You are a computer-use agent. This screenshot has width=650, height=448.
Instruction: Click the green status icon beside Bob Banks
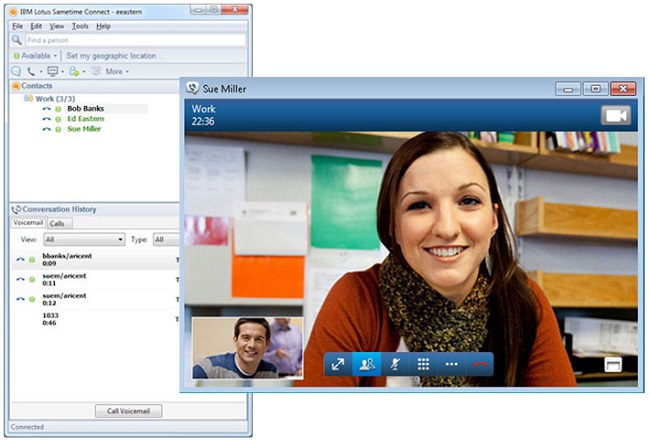[58, 109]
